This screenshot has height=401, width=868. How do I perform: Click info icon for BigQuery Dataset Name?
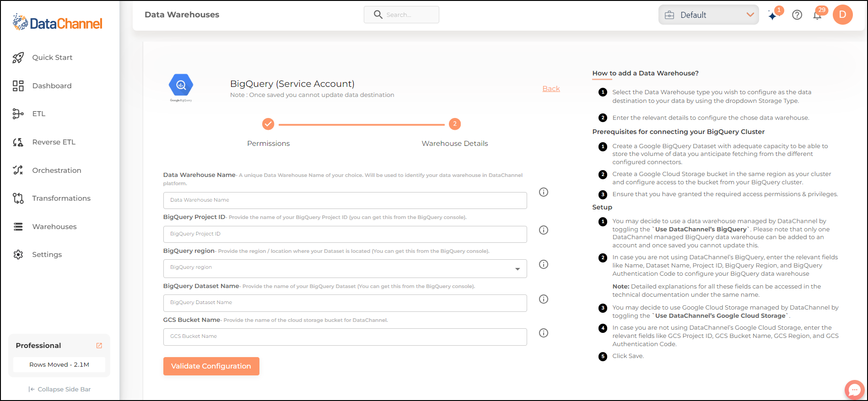pyautogui.click(x=544, y=299)
